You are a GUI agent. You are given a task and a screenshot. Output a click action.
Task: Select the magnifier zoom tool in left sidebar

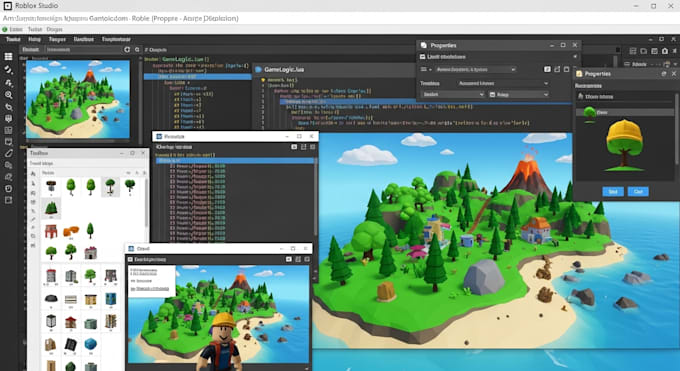[8, 94]
